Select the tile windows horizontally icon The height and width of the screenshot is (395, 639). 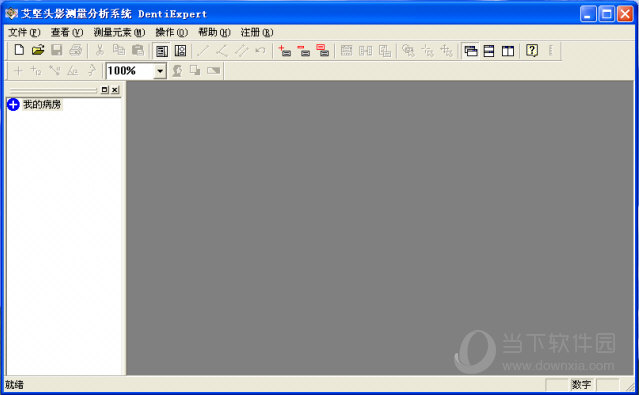coord(489,51)
